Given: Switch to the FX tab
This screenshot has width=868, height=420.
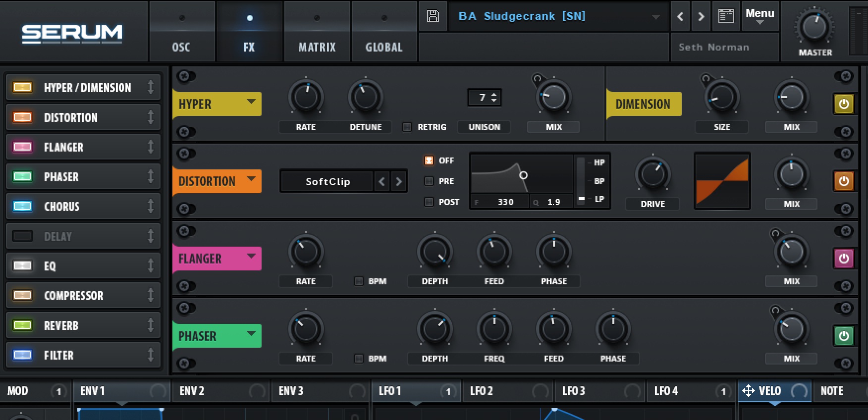Looking at the screenshot, I should coord(249,32).
